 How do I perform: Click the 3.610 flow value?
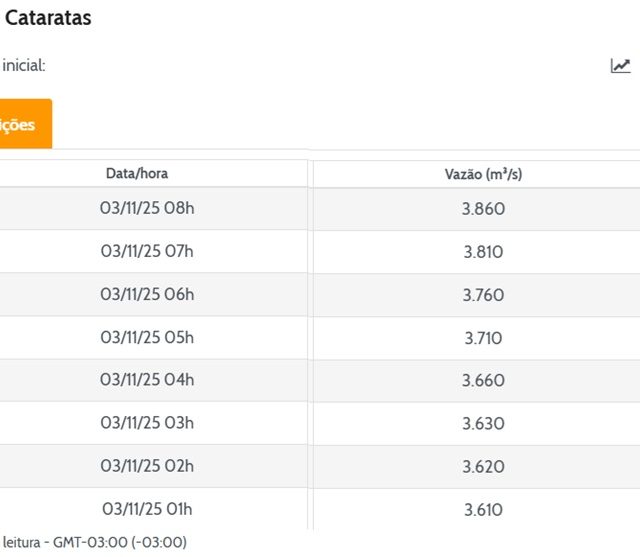[x=483, y=509]
